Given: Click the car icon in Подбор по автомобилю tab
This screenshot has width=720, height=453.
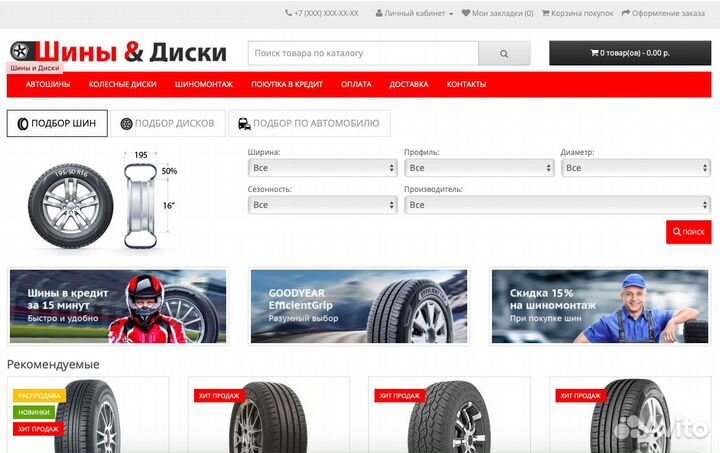Looking at the screenshot, I should (244, 123).
